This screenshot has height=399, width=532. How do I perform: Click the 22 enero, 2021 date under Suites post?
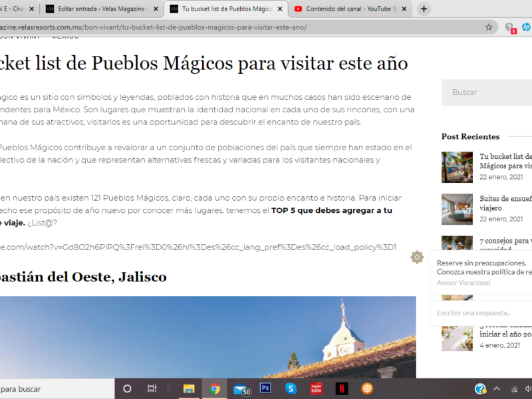point(501,219)
